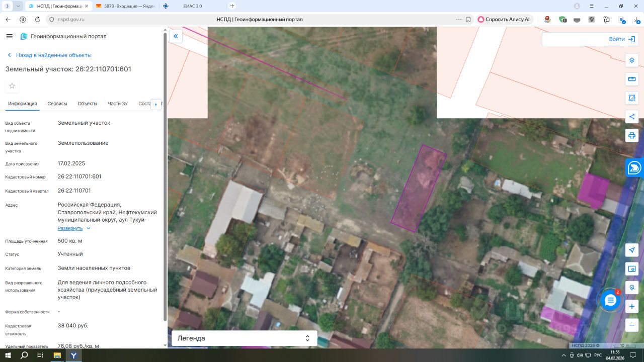Open the picture-in-picture overview map tool

(632, 269)
